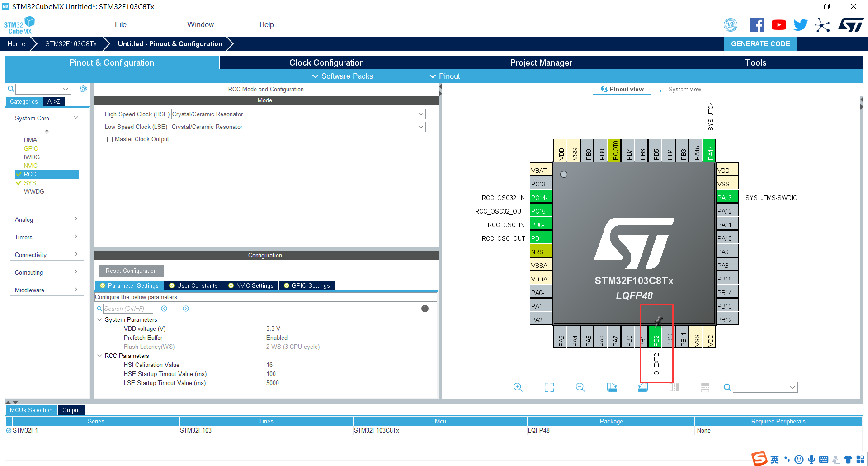Switch to the Clock Configuration tab
This screenshot has height=466, width=868.
click(326, 62)
